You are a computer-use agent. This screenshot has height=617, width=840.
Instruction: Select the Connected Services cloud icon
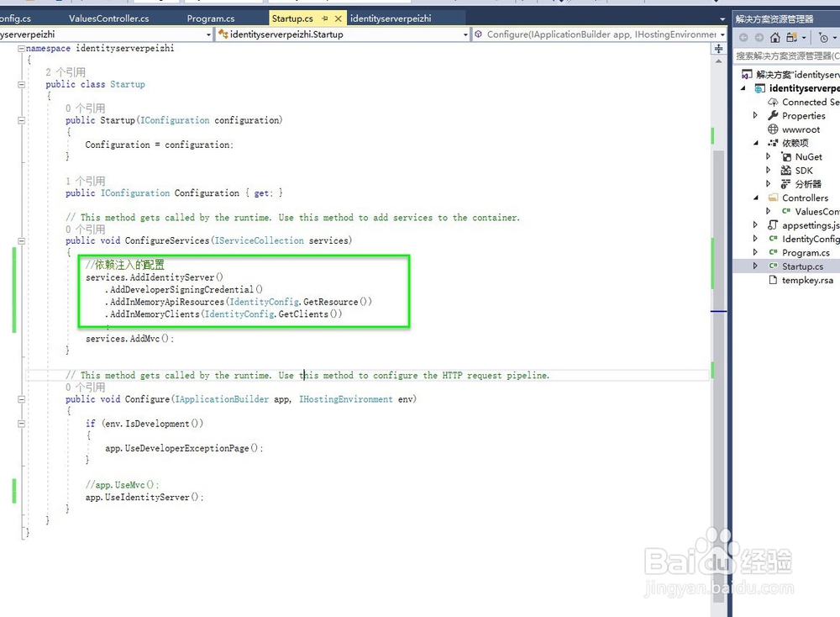[x=772, y=103]
